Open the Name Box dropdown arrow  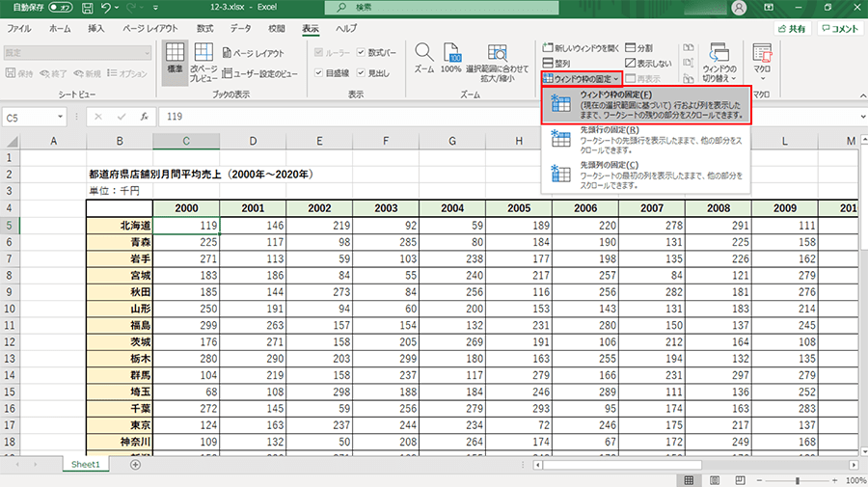tap(60, 117)
